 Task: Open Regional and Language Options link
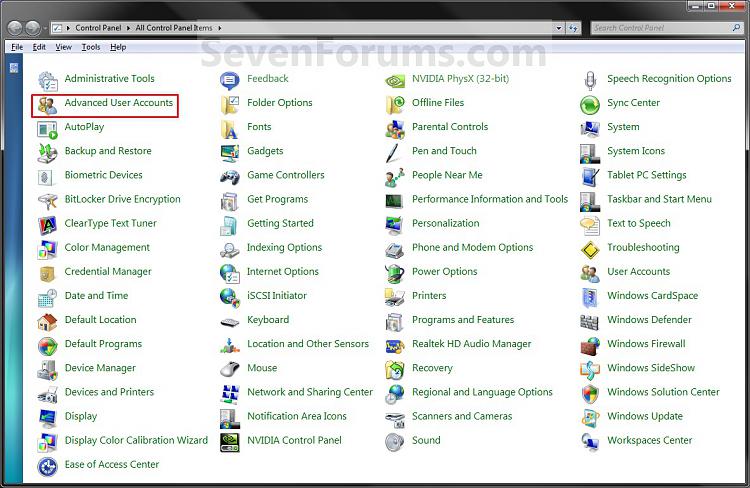point(482,392)
